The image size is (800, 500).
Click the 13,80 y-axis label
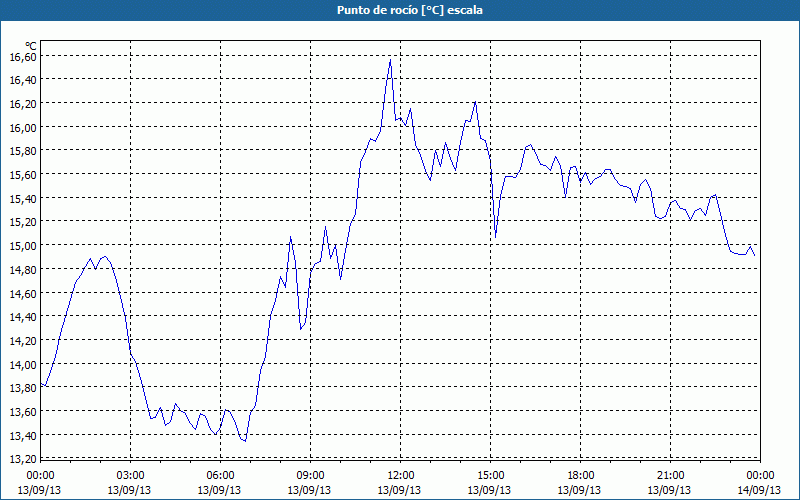click(x=23, y=388)
